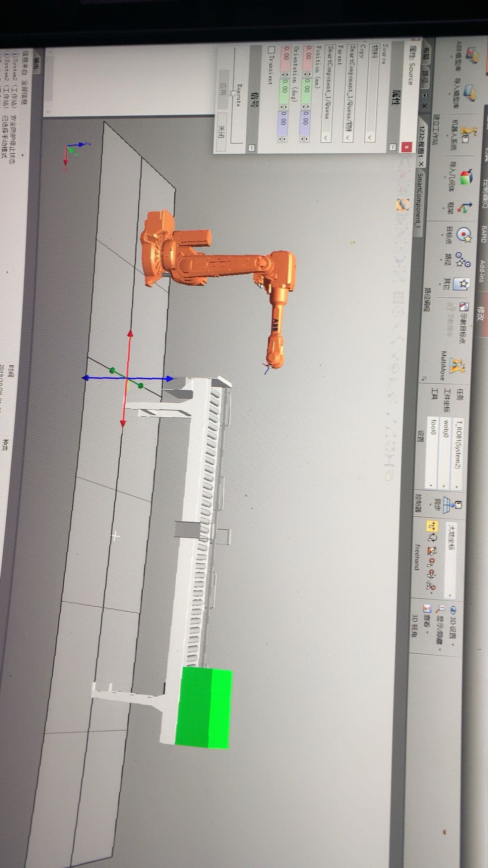Click the 目标点 target icon
This screenshot has width=488, height=868.
click(x=464, y=236)
